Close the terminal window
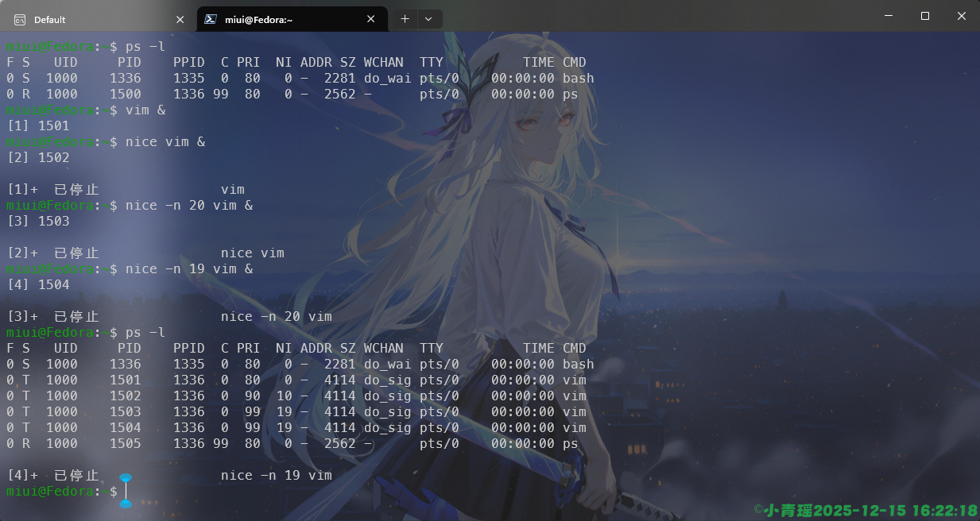980x521 pixels. pos(962,16)
